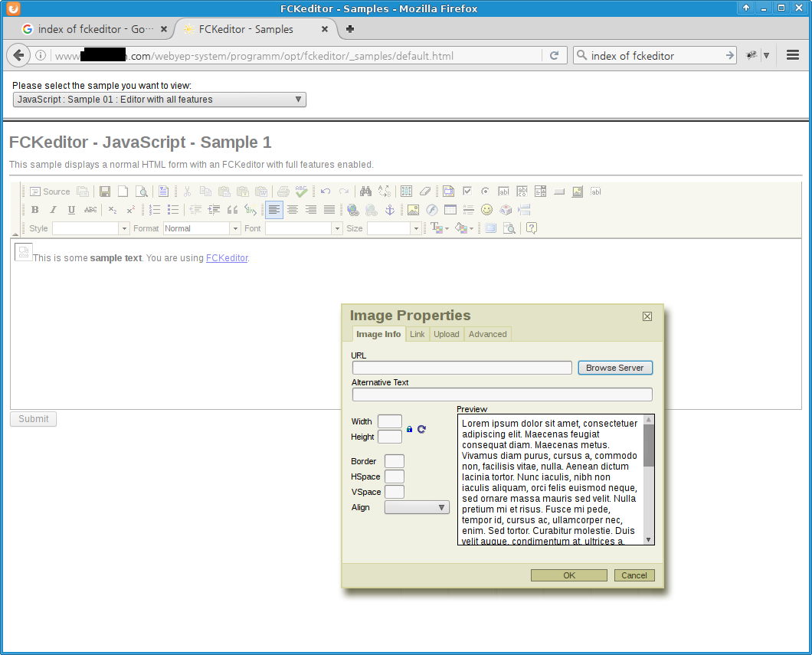Image resolution: width=812 pixels, height=655 pixels.
Task: Select left alignment in toolbar
Action: coord(274,210)
